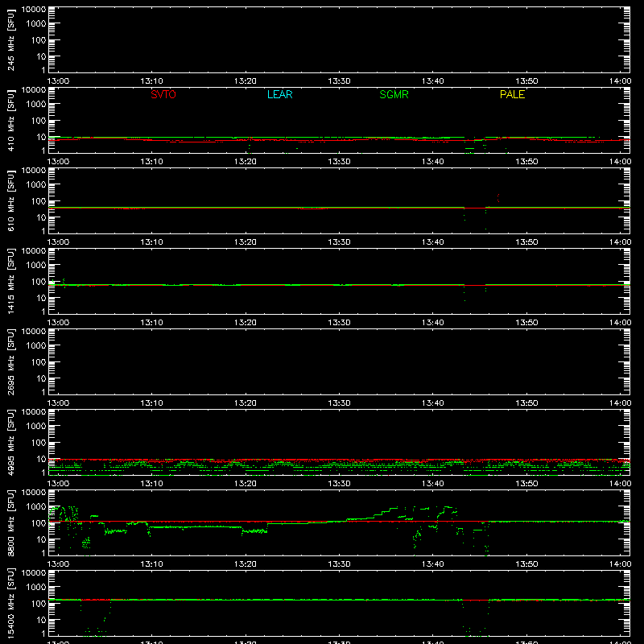Click the 13:50 tick label under 4995 MHz panel

526,484
